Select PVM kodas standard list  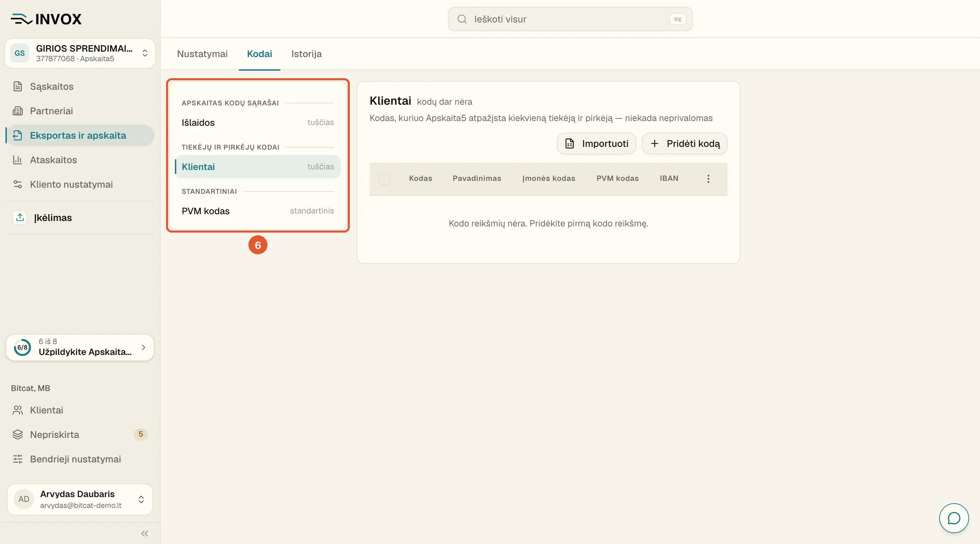(x=258, y=211)
